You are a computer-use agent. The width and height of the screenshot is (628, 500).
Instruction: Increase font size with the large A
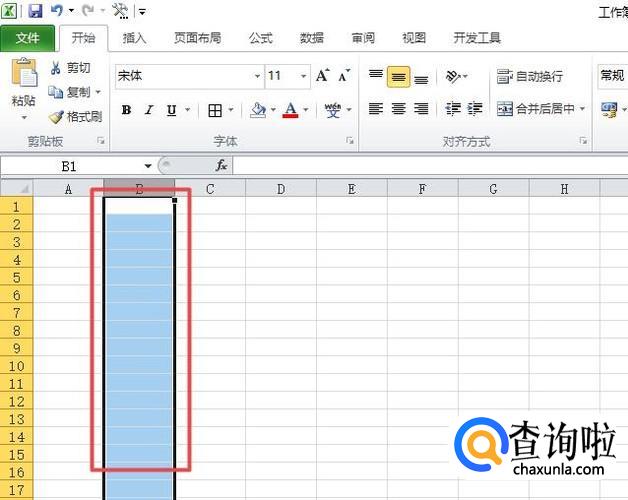click(322, 75)
